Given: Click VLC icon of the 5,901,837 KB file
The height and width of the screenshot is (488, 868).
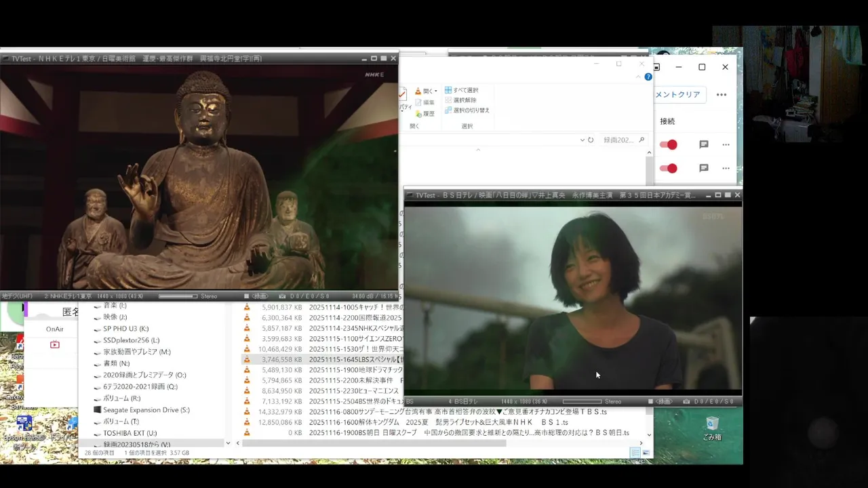Looking at the screenshot, I should point(247,307).
